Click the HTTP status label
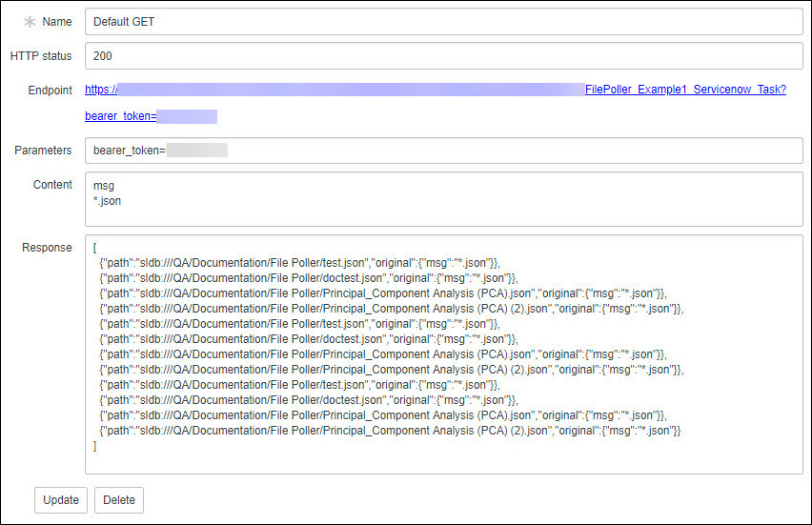The height and width of the screenshot is (525, 812). pyautogui.click(x=40, y=56)
